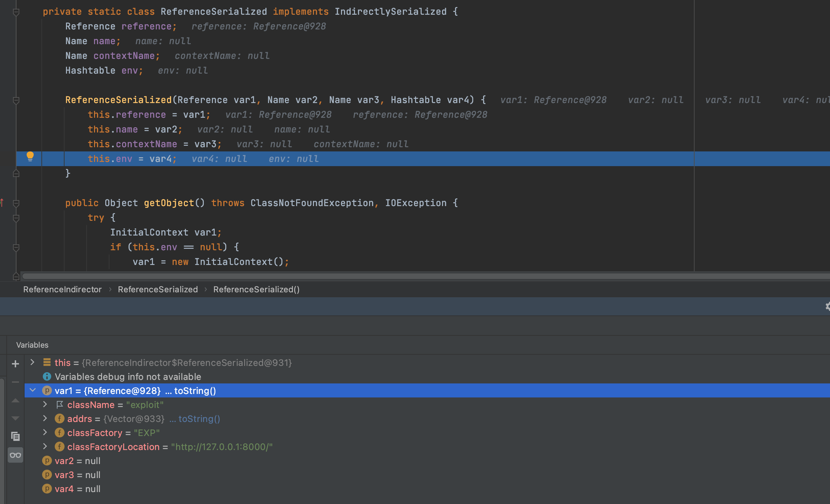830x504 pixels.
Task: Click the parameter icon beside var2
Action: click(x=47, y=461)
